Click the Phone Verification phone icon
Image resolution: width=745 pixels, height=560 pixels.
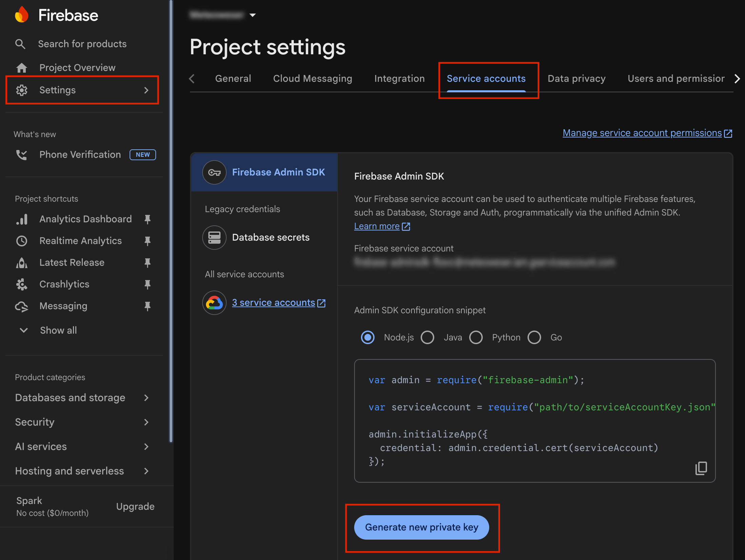point(22,155)
